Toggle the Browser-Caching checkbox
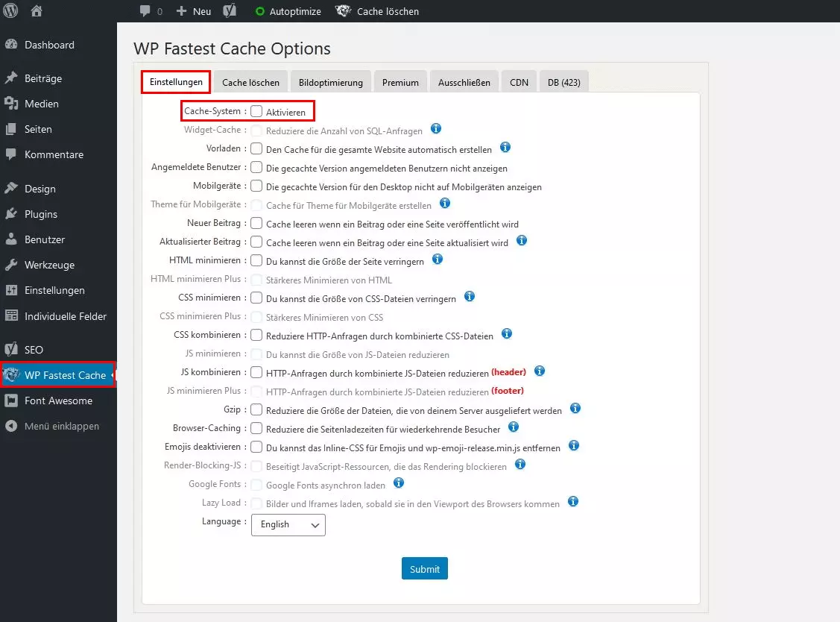 click(x=256, y=428)
